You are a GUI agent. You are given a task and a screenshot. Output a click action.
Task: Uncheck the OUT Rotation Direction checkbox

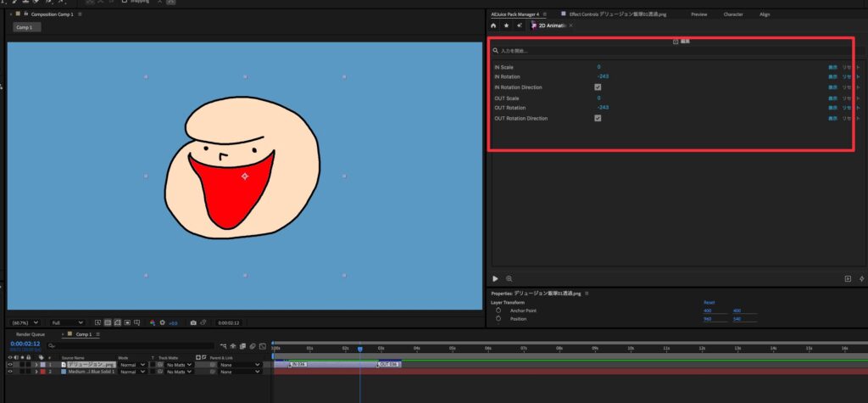click(598, 118)
